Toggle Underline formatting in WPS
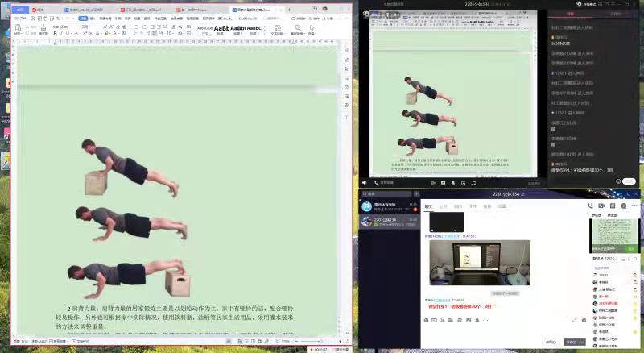Image resolution: width=644 pixels, height=353 pixels. pyautogui.click(x=68, y=34)
